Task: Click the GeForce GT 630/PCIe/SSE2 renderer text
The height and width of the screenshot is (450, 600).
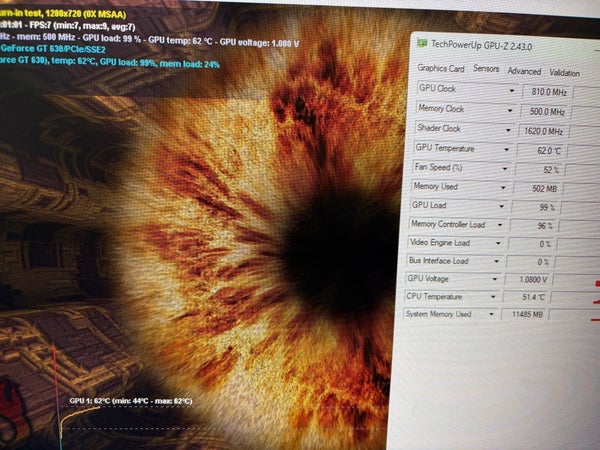Action: click(x=53, y=49)
